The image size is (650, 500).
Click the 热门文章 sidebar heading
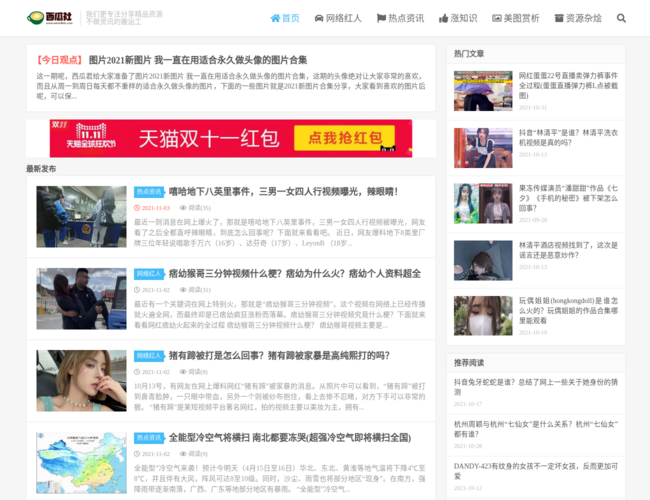pos(469,54)
